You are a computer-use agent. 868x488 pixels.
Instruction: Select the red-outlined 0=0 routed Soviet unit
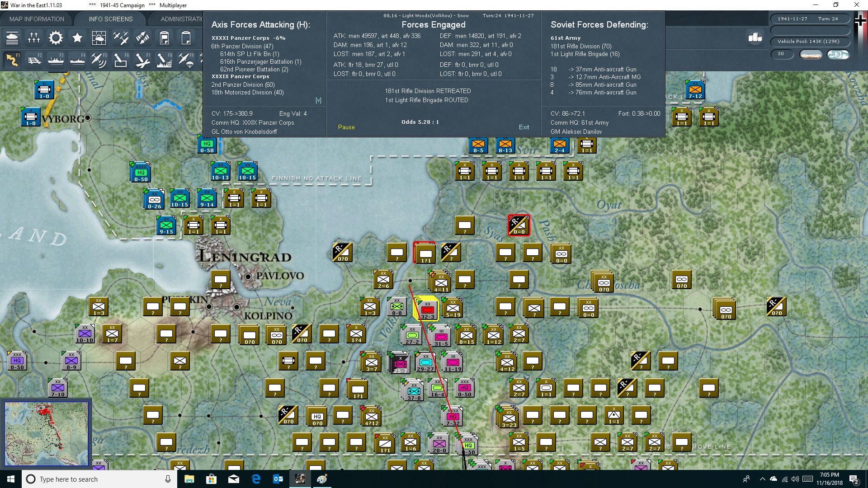[519, 225]
